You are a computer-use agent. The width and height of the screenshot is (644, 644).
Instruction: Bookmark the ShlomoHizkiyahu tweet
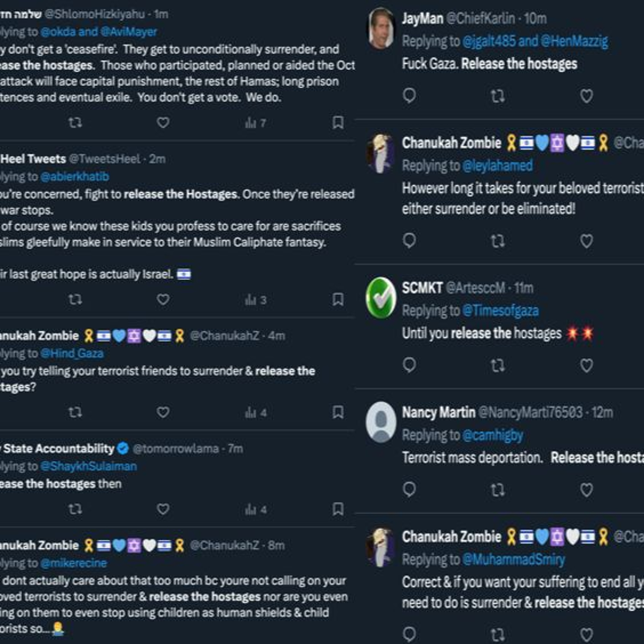338,123
